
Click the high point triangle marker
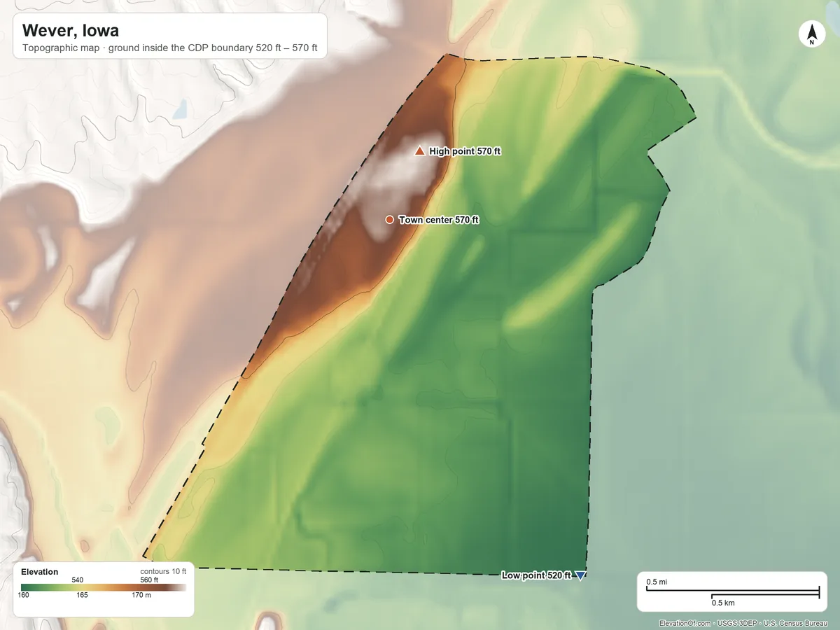(420, 150)
